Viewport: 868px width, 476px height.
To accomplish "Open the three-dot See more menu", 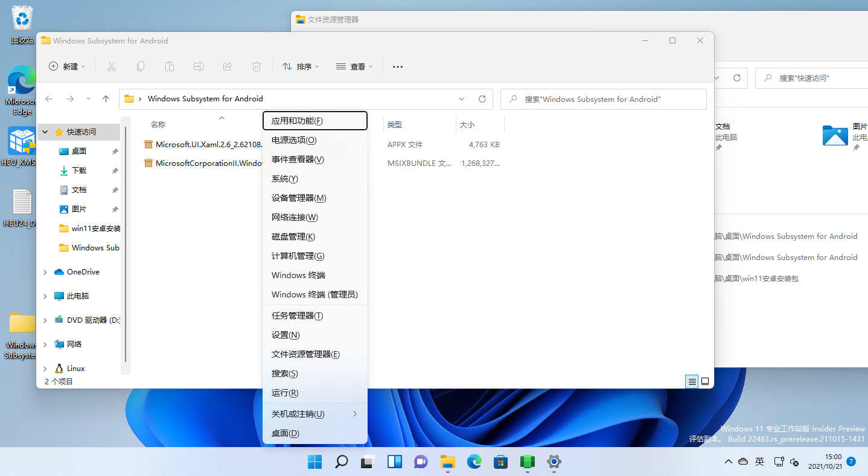I will tap(398, 66).
